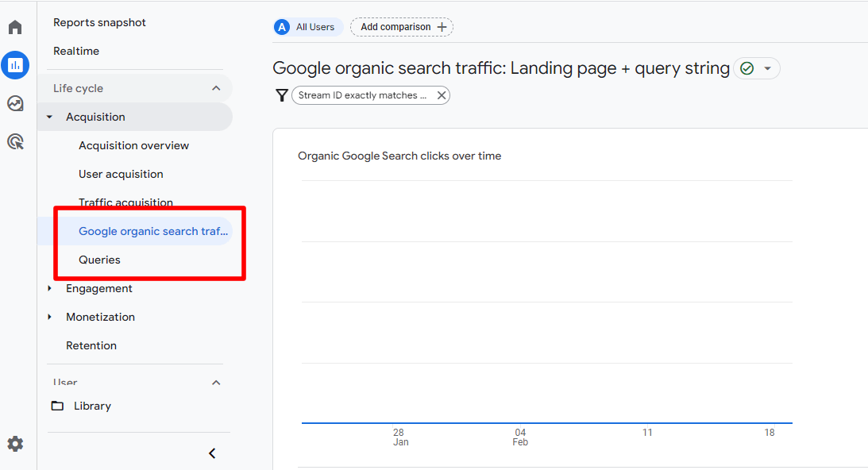Switch to the Reports snapshot page
Image resolution: width=868 pixels, height=470 pixels.
[x=99, y=22]
